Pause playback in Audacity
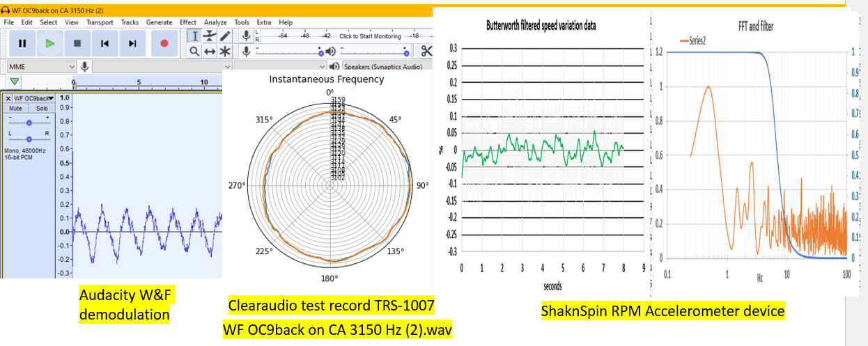 [x=22, y=43]
